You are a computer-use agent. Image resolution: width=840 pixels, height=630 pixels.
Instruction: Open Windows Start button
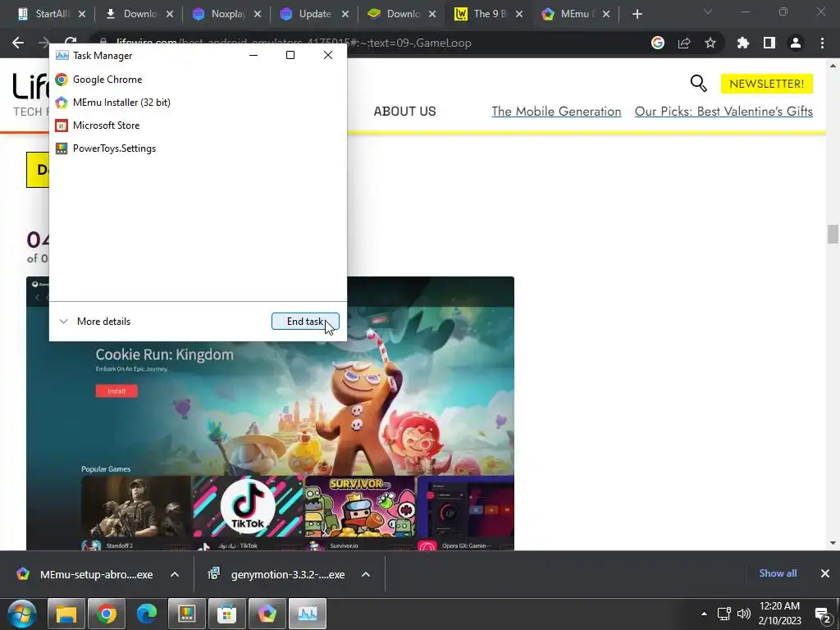(22, 614)
